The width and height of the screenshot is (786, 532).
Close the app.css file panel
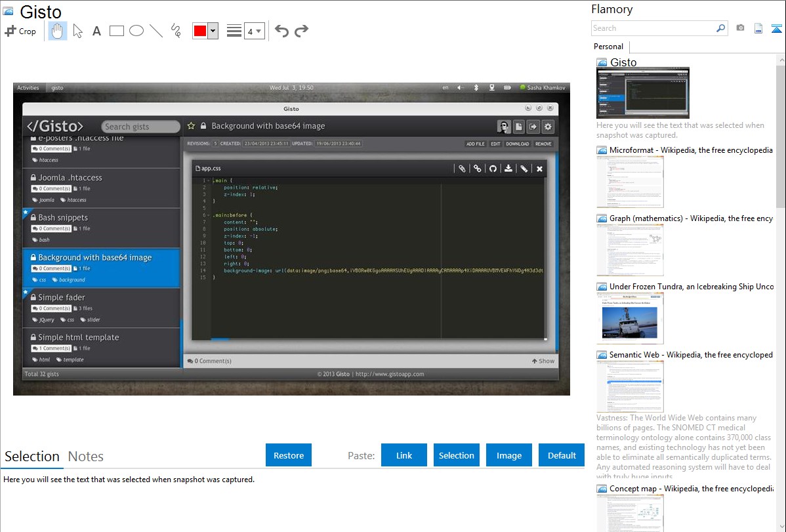[539, 169]
